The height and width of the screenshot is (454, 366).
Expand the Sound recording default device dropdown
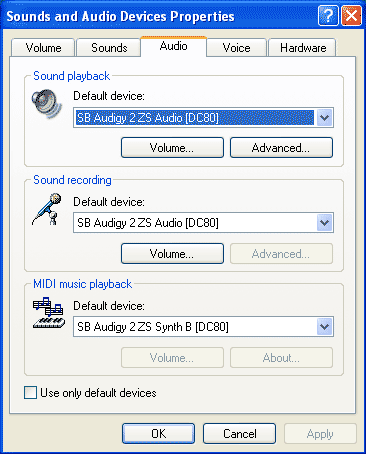324,223
